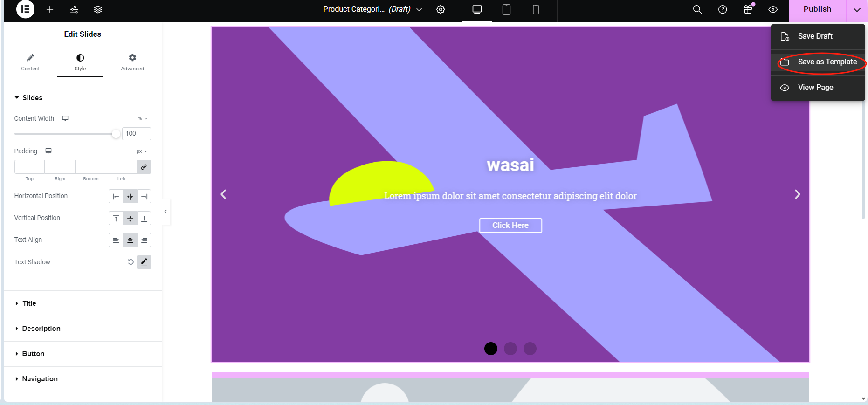Toggle Content Width responsive device icon

click(65, 118)
